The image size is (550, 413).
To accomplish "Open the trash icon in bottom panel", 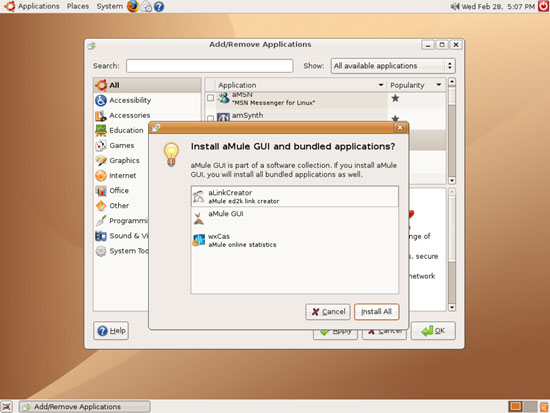I will click(x=544, y=407).
